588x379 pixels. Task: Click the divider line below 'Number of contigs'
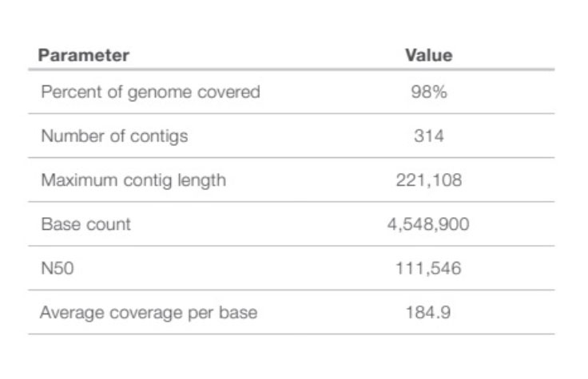(x=292, y=157)
